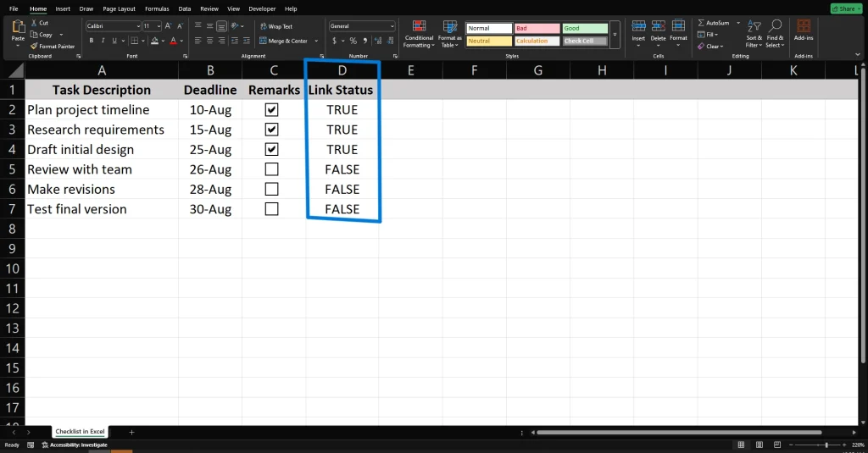Apply Comma Style number format
The image size is (868, 453).
(364, 41)
